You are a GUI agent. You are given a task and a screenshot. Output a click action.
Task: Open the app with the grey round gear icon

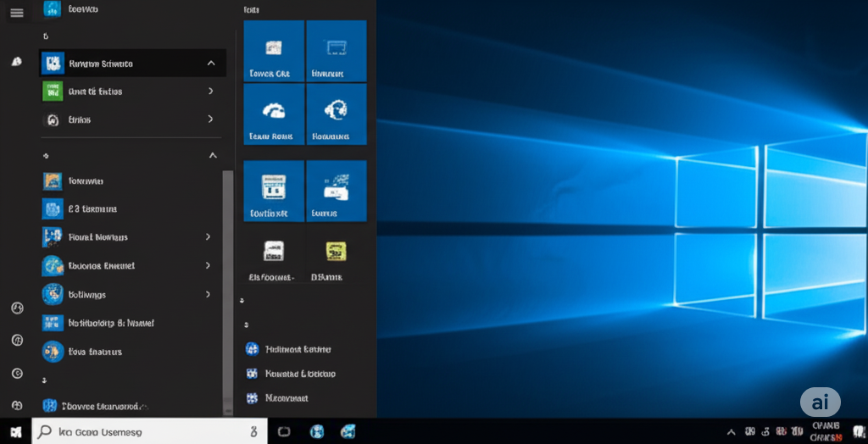click(x=53, y=119)
